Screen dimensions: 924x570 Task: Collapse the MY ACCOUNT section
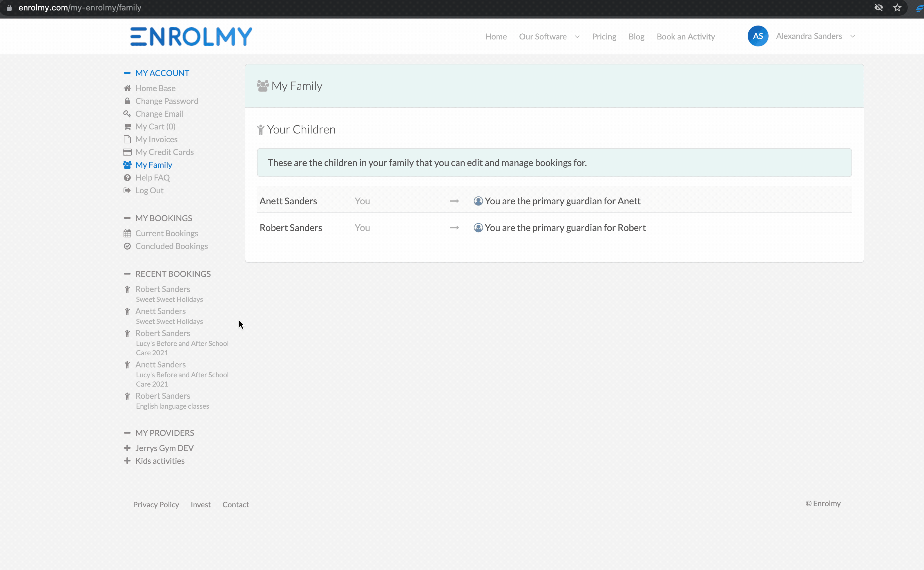[127, 73]
